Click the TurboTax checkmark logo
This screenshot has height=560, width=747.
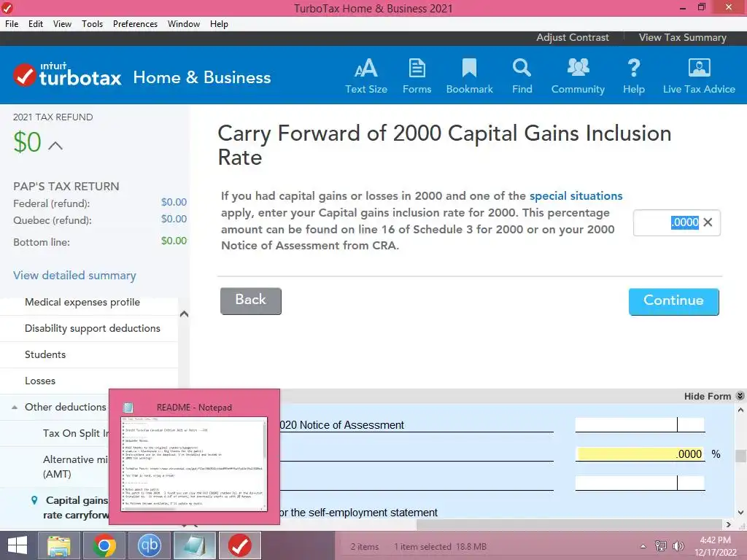(24, 75)
